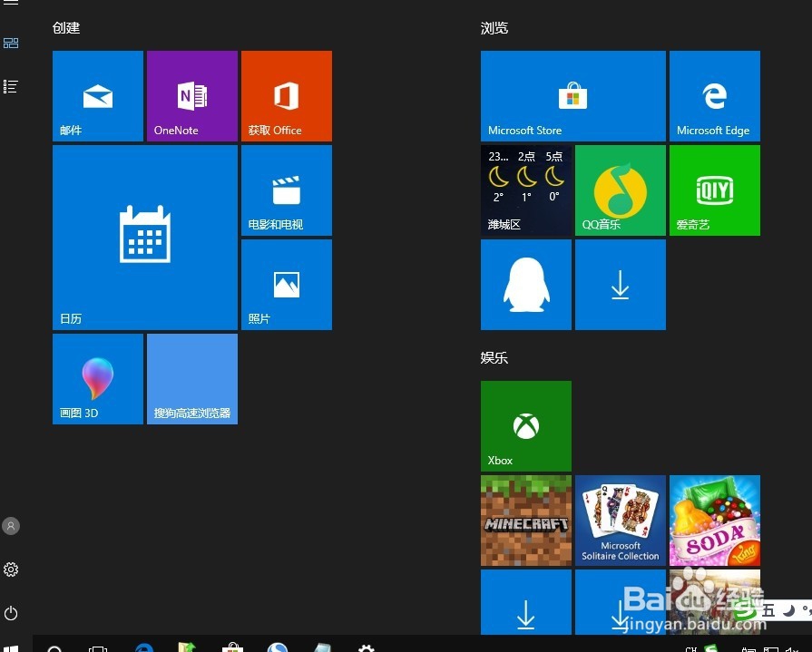812x652 pixels.
Task: Open the user account menu
Action: click(11, 526)
